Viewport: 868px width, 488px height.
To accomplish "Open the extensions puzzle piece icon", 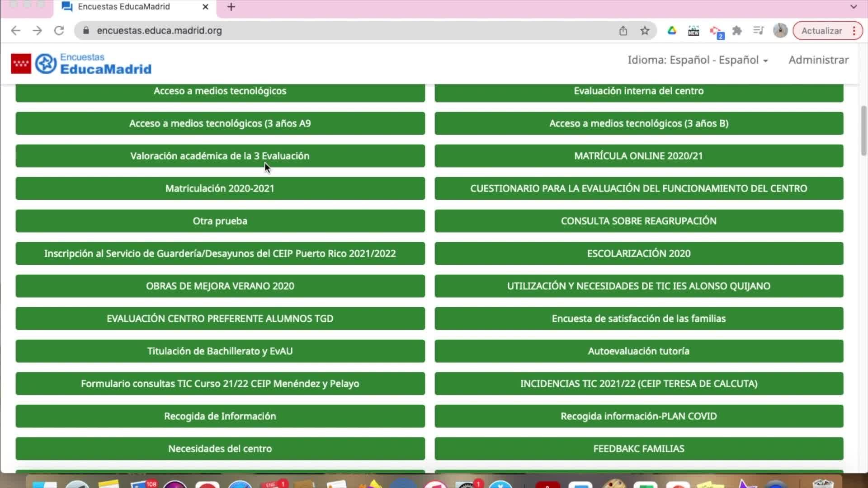I will (737, 31).
